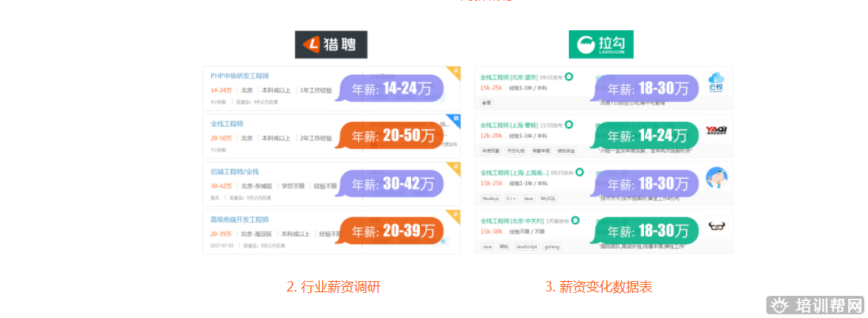Click the YAQI company logo
Screen dimensions: 868x318
[x=716, y=131]
